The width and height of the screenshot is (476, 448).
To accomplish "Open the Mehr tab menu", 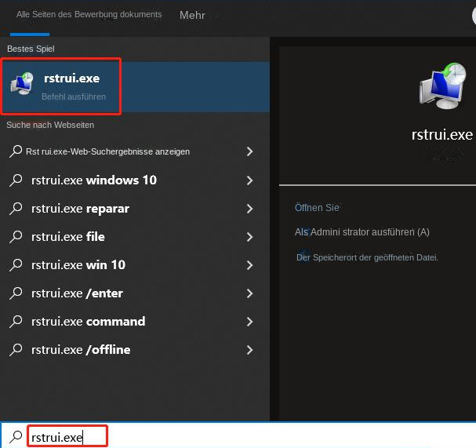I will tap(192, 15).
